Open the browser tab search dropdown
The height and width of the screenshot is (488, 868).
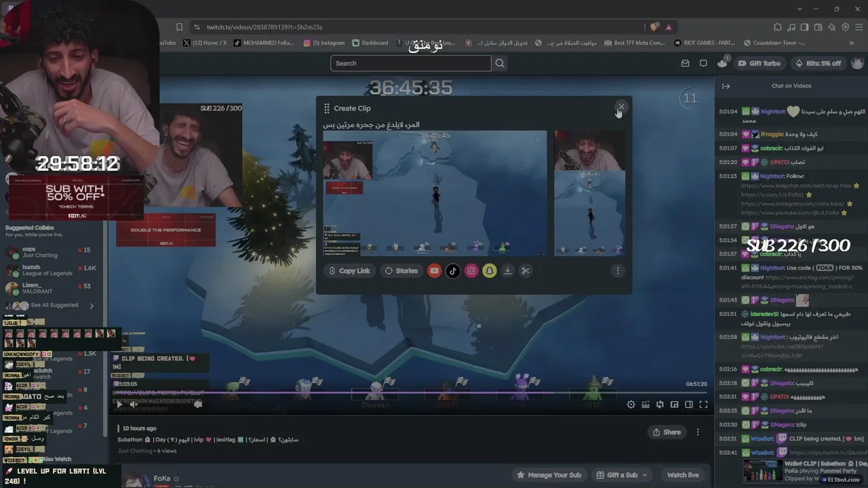pyautogui.click(x=800, y=9)
